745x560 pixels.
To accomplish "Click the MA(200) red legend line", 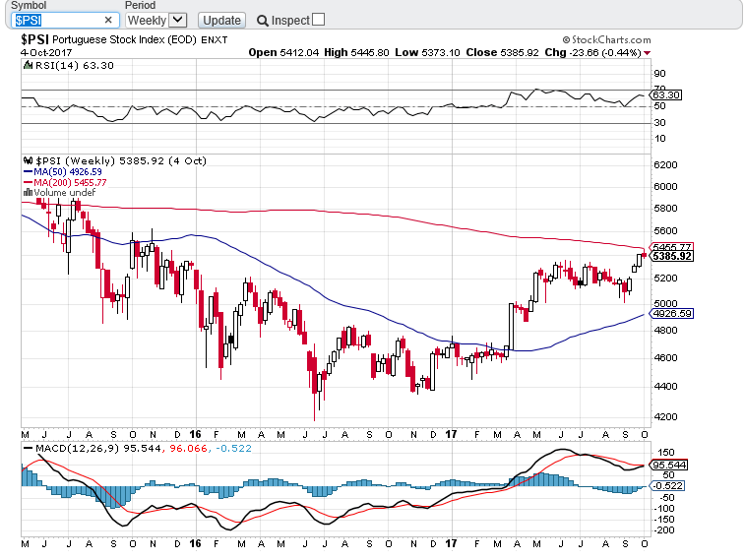I will point(28,182).
